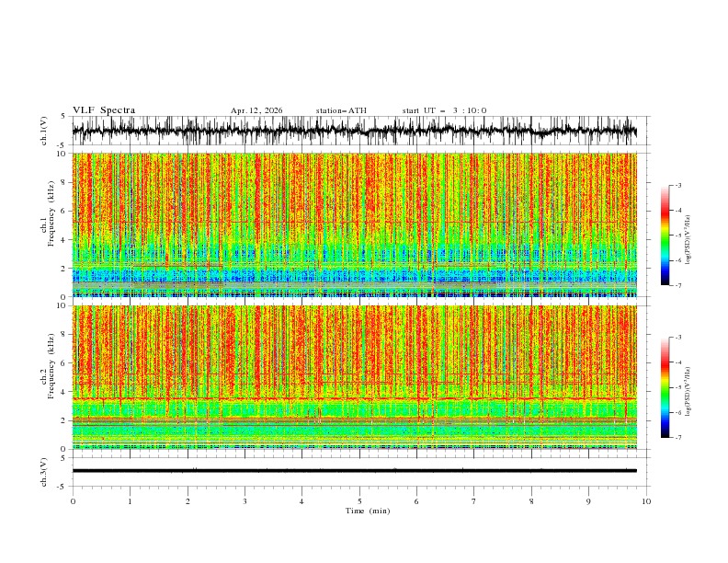Click time axis tick label "3"
Screen dimensions: 728x563
(245, 501)
